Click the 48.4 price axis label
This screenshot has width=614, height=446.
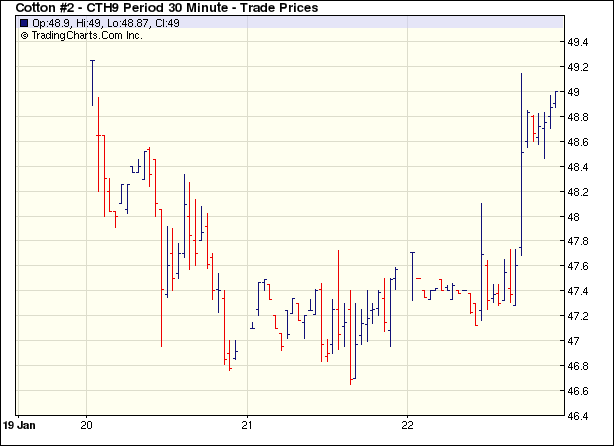579,167
